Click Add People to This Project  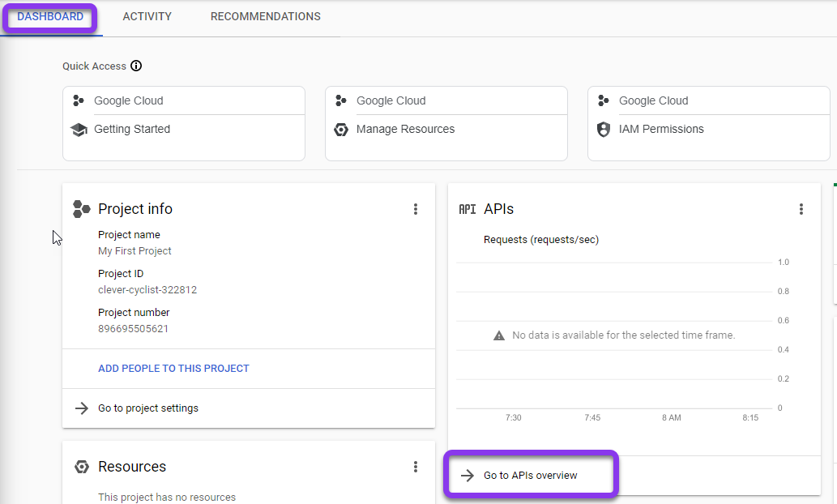173,369
